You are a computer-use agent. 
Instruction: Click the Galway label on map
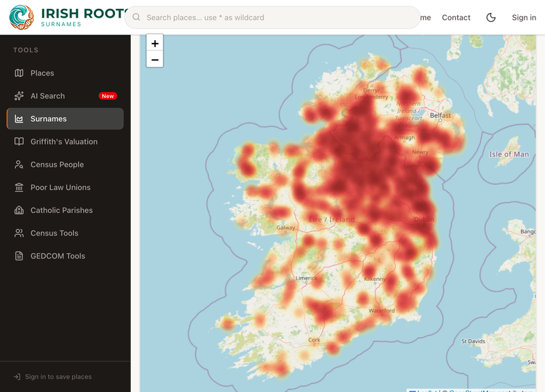pyautogui.click(x=285, y=228)
